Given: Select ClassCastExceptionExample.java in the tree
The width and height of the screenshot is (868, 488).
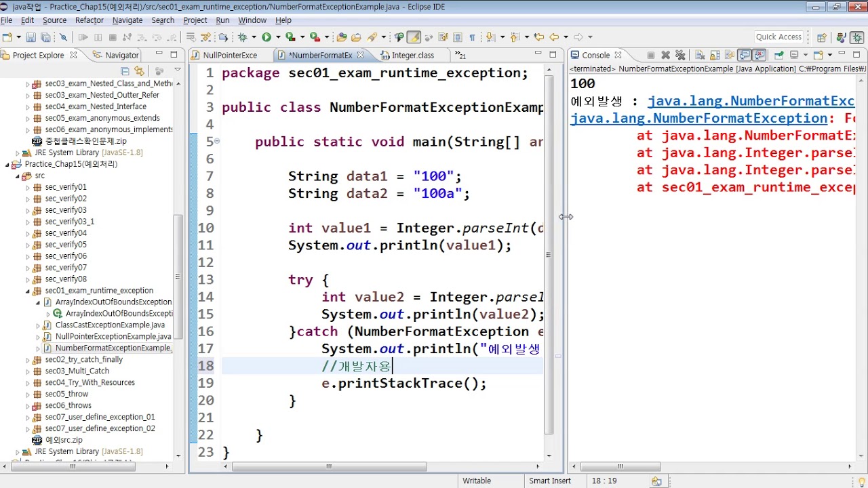Looking at the screenshot, I should tap(110, 325).
